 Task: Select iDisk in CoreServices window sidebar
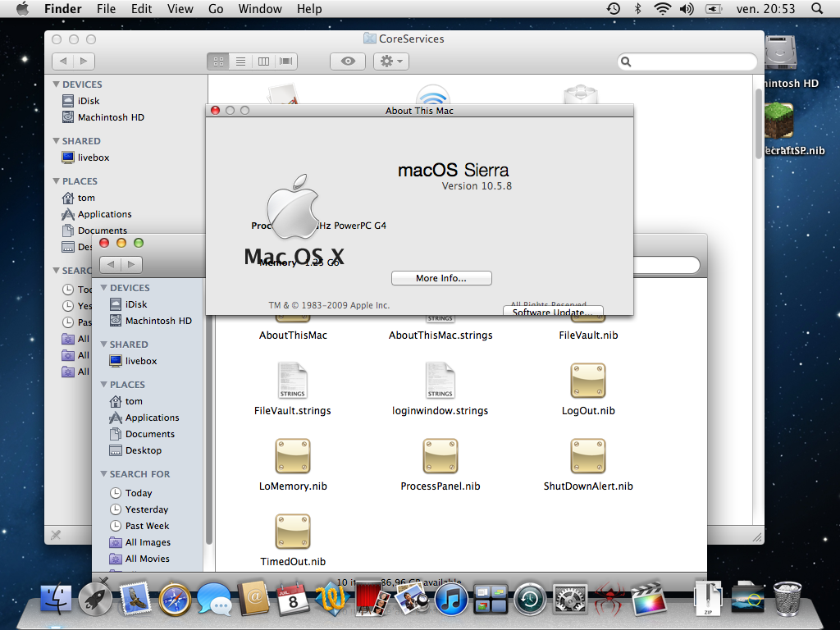click(x=81, y=101)
